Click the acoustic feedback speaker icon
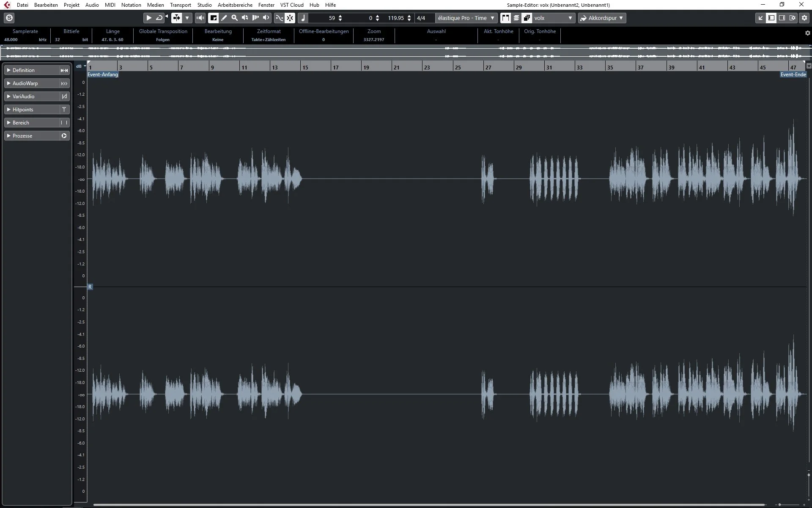 tap(200, 18)
